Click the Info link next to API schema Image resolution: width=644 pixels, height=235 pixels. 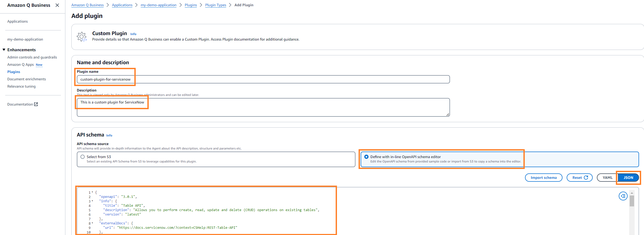(x=109, y=135)
